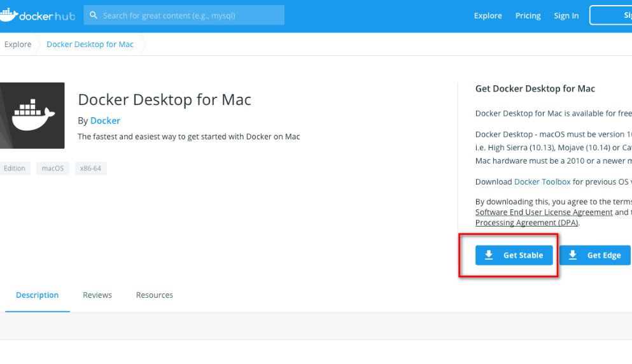
Task: Go to Explore in the breadcrumb
Action: click(18, 45)
